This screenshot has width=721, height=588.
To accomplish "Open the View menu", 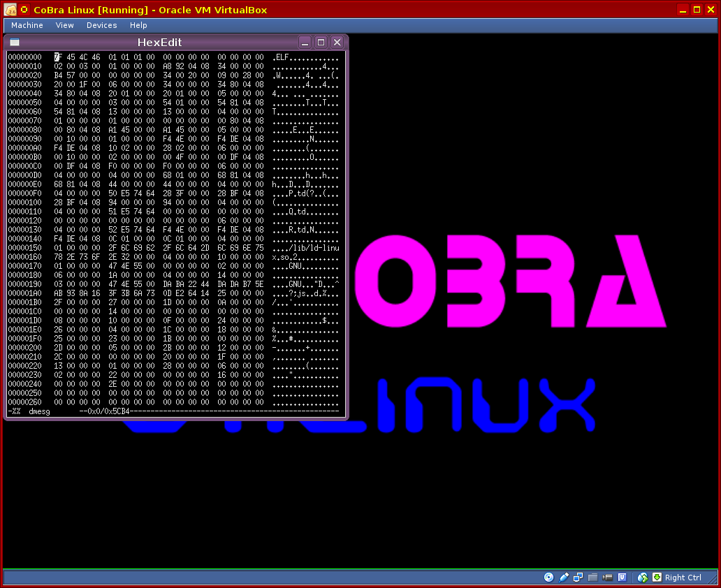I will (65, 25).
